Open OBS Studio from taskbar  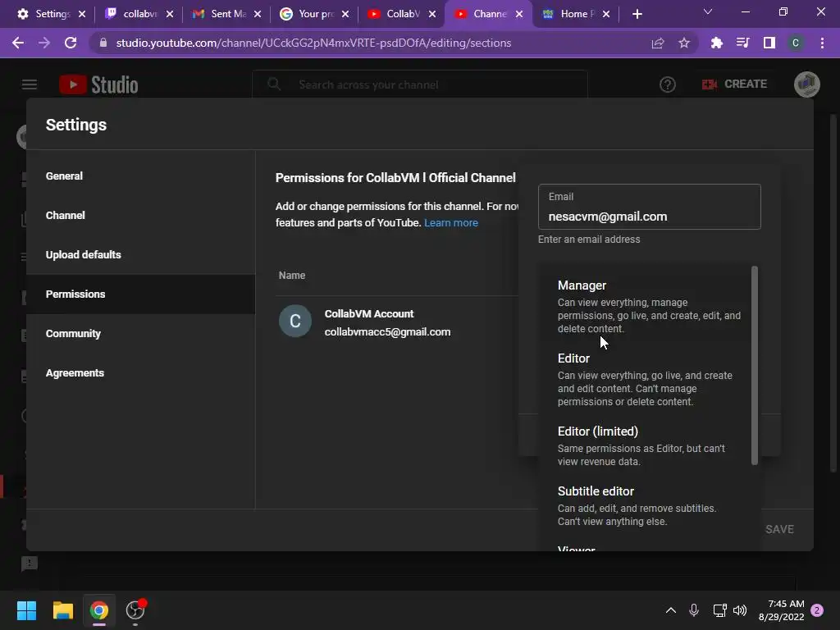click(x=135, y=610)
